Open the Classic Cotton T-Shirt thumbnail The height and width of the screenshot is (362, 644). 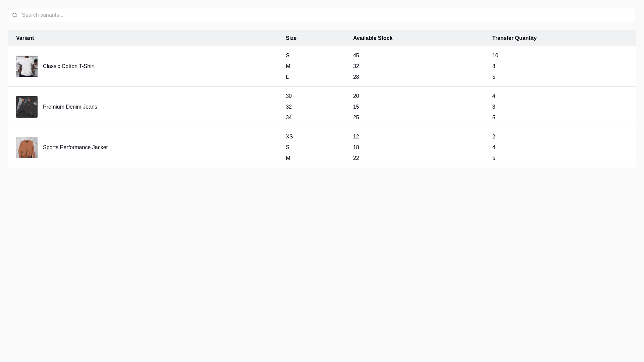pyautogui.click(x=27, y=66)
